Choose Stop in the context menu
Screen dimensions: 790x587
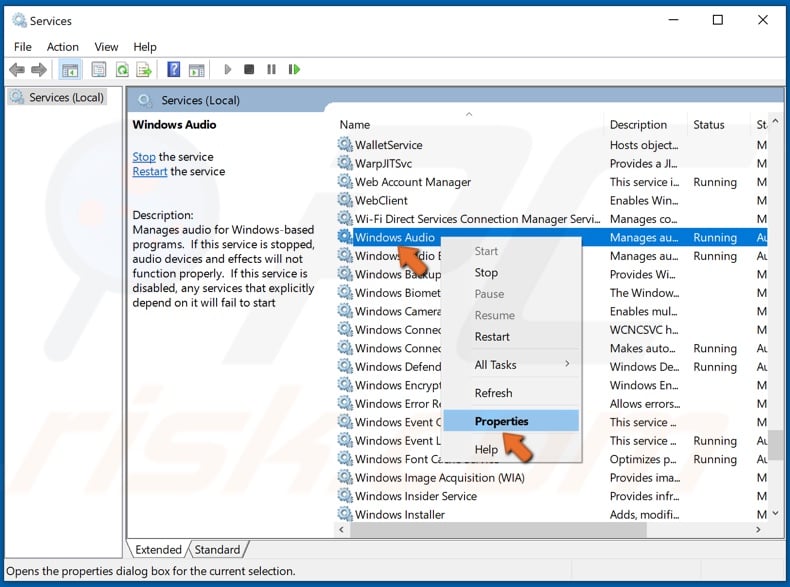[511, 273]
